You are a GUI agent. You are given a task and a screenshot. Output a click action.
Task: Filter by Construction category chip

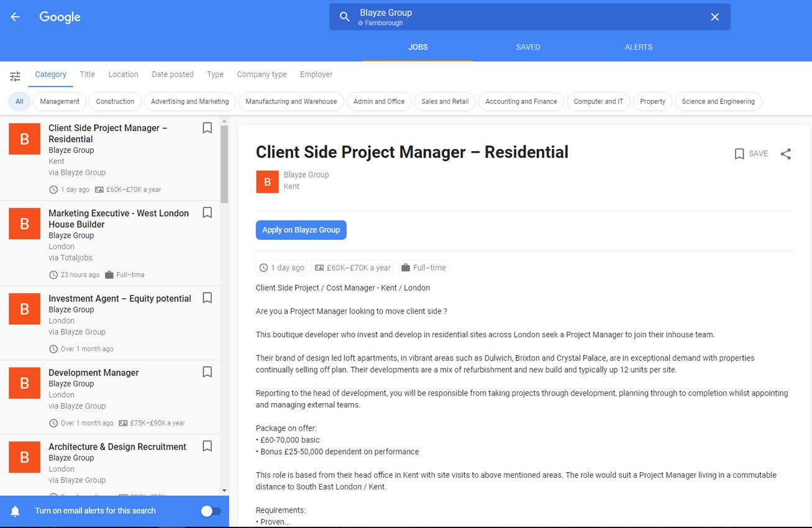(x=115, y=102)
